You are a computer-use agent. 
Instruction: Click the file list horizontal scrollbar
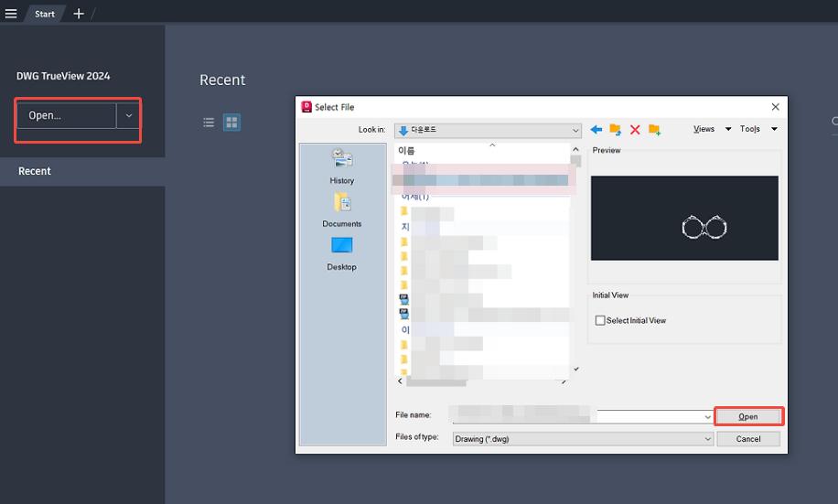436,381
